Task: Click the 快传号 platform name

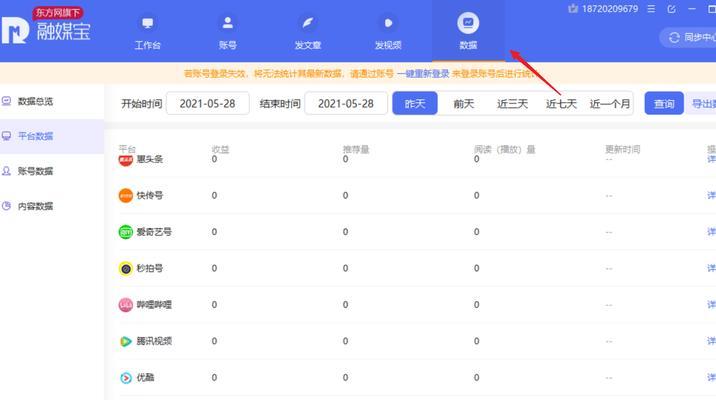Action: pos(149,195)
